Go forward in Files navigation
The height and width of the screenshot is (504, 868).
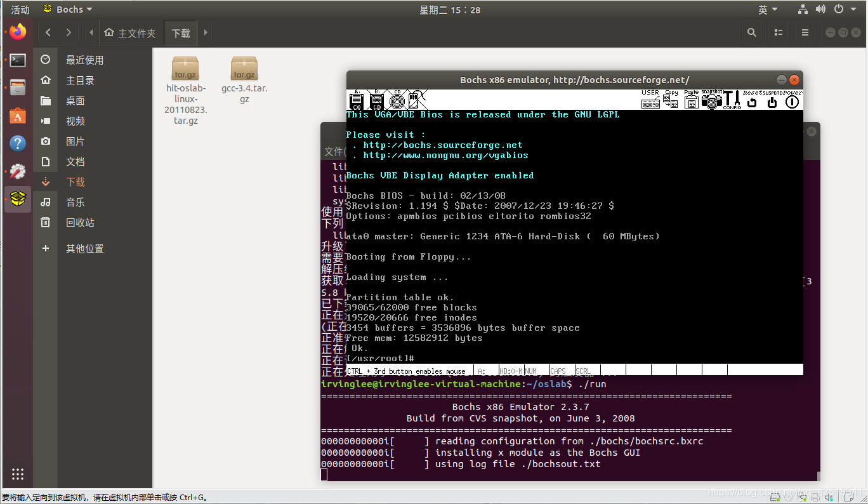click(69, 32)
